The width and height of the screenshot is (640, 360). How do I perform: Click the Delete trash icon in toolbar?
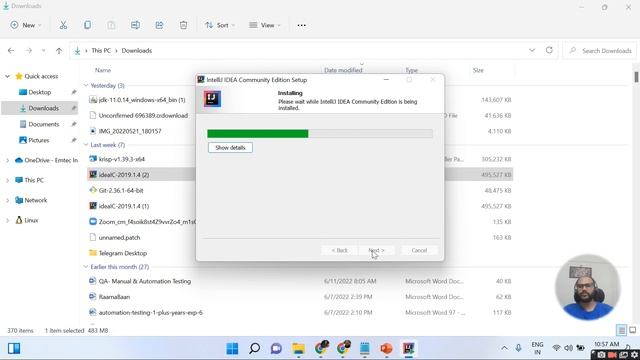point(183,25)
